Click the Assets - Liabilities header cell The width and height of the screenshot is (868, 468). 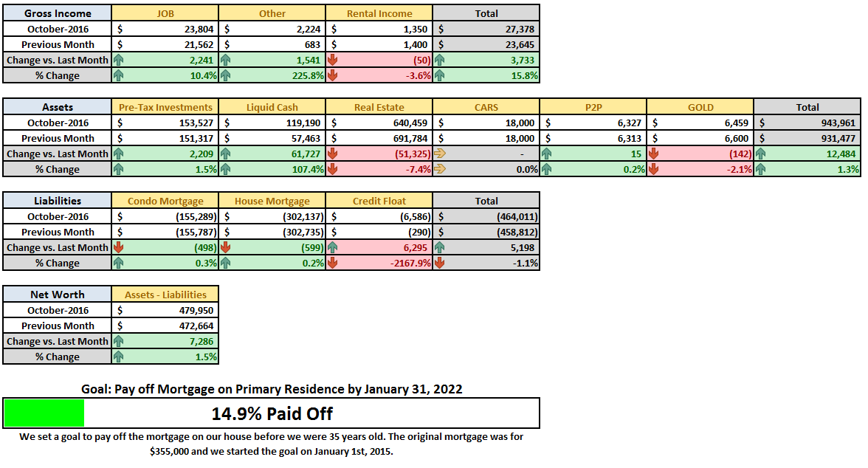click(x=165, y=294)
